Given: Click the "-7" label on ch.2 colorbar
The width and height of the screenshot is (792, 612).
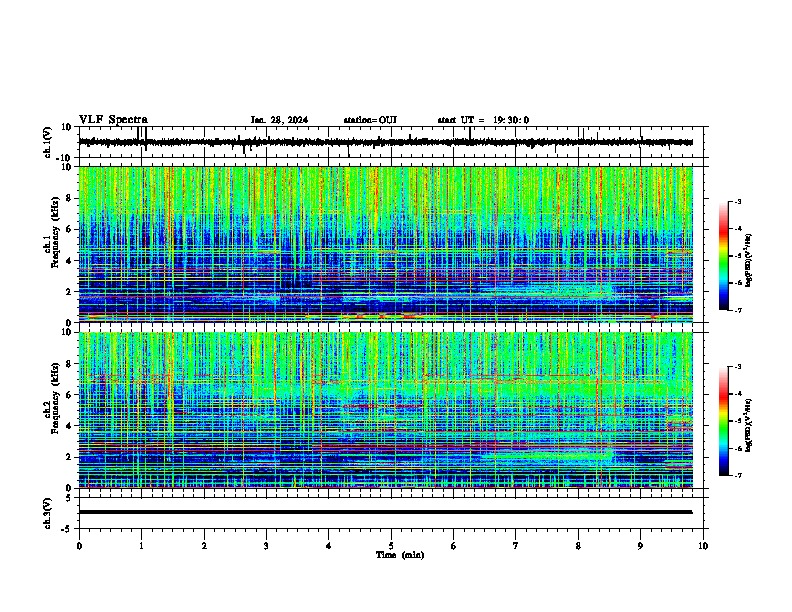Looking at the screenshot, I should 737,475.
